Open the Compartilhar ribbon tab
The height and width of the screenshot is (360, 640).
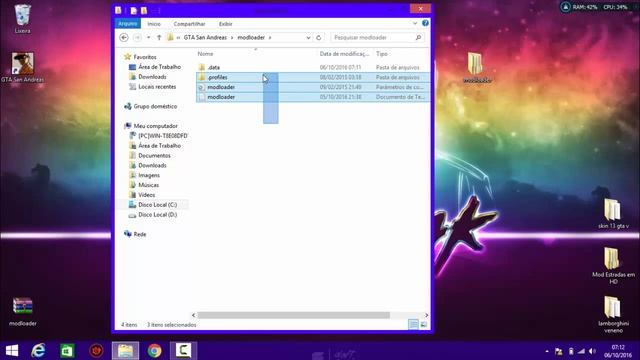pos(189,24)
